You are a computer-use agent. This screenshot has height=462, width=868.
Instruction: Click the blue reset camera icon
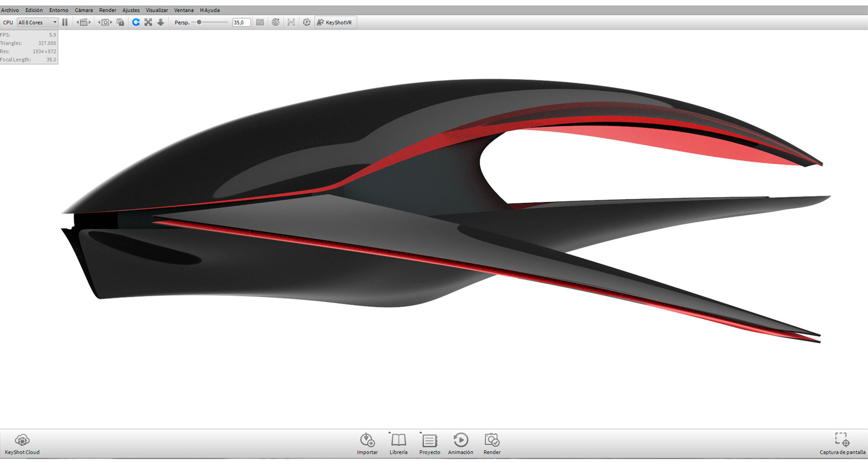coord(136,22)
